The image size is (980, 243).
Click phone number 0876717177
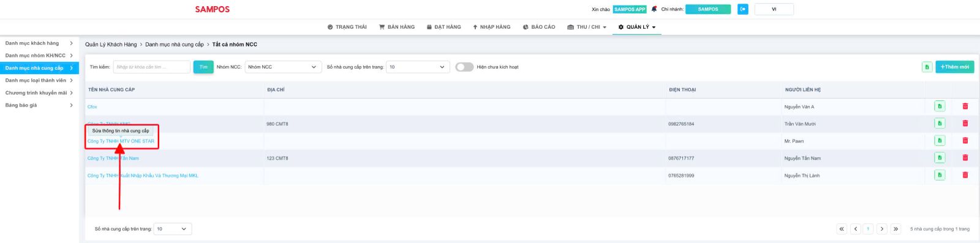(681, 159)
